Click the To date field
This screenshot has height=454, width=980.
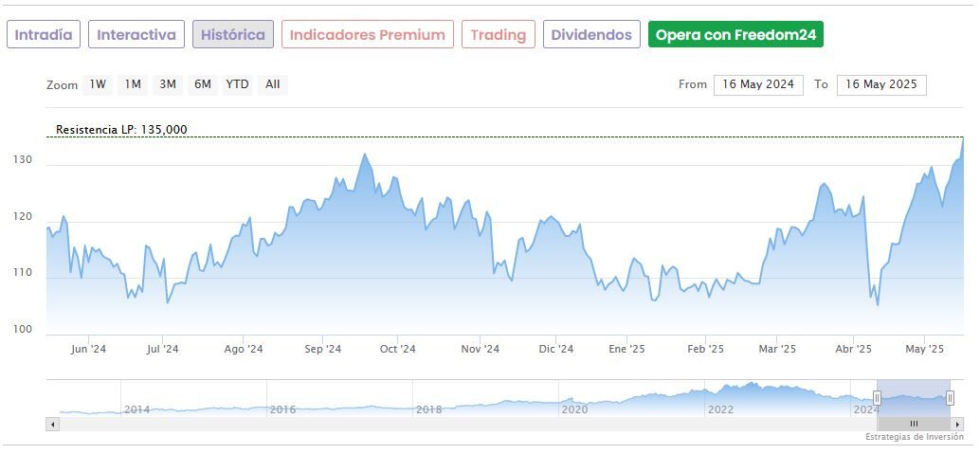881,84
